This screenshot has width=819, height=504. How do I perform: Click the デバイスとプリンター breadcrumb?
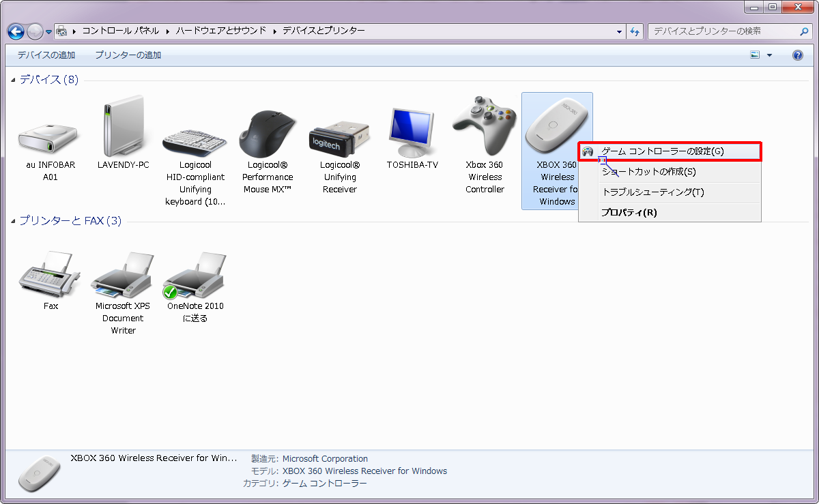324,31
